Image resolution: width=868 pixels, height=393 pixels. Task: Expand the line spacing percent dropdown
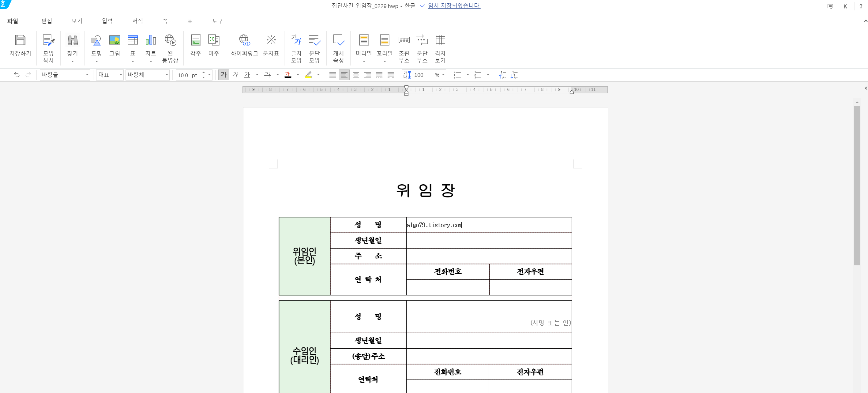tap(443, 75)
